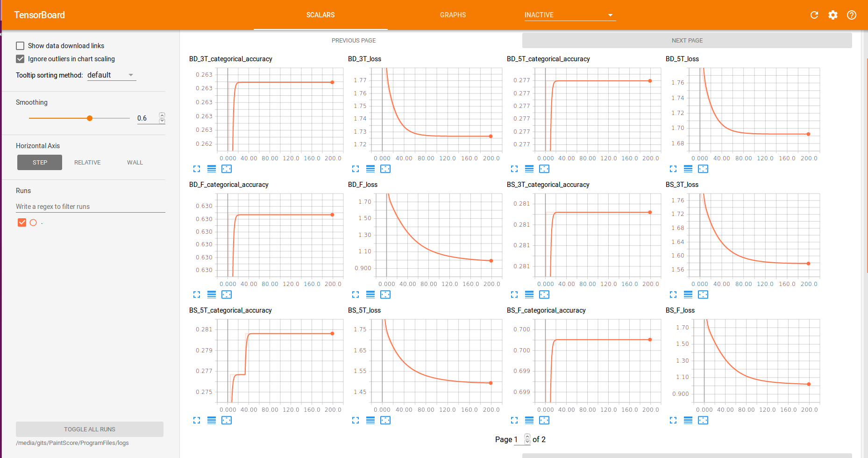
Task: Expand BS_F_loss chart to full size
Action: [673, 420]
